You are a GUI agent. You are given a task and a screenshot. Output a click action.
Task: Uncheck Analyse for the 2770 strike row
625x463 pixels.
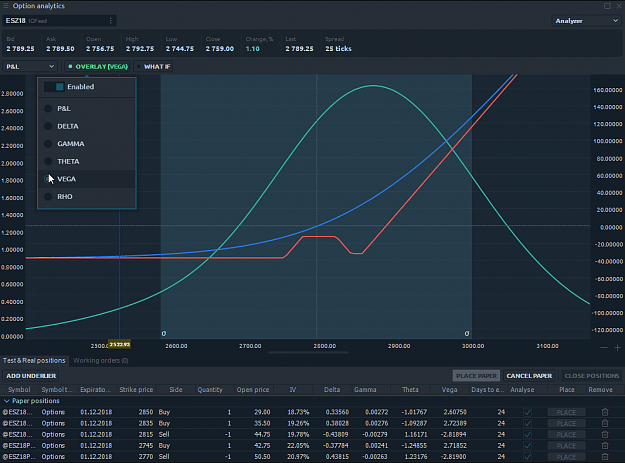pos(527,457)
